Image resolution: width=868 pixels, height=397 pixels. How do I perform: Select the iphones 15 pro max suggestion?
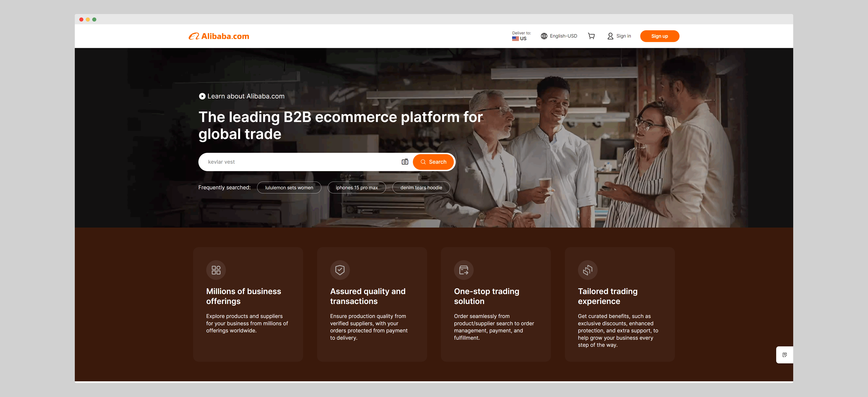click(357, 188)
